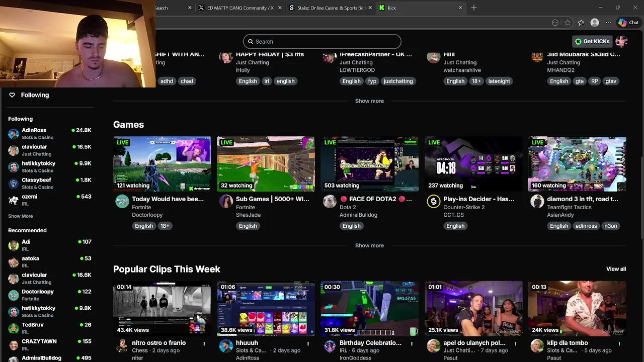Open options menu for hhuuuh clip
This screenshot has width=644, height=362.
[308, 343]
